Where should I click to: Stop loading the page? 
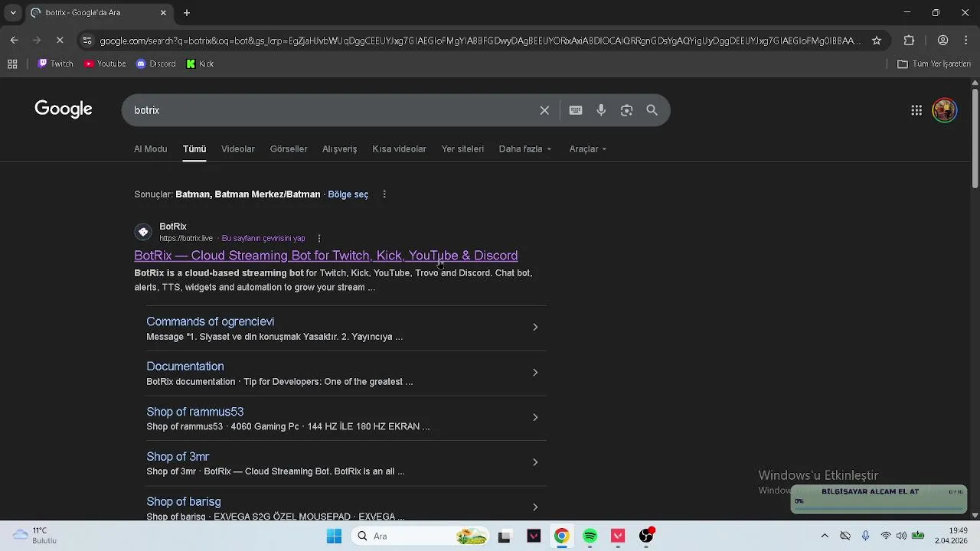click(60, 40)
